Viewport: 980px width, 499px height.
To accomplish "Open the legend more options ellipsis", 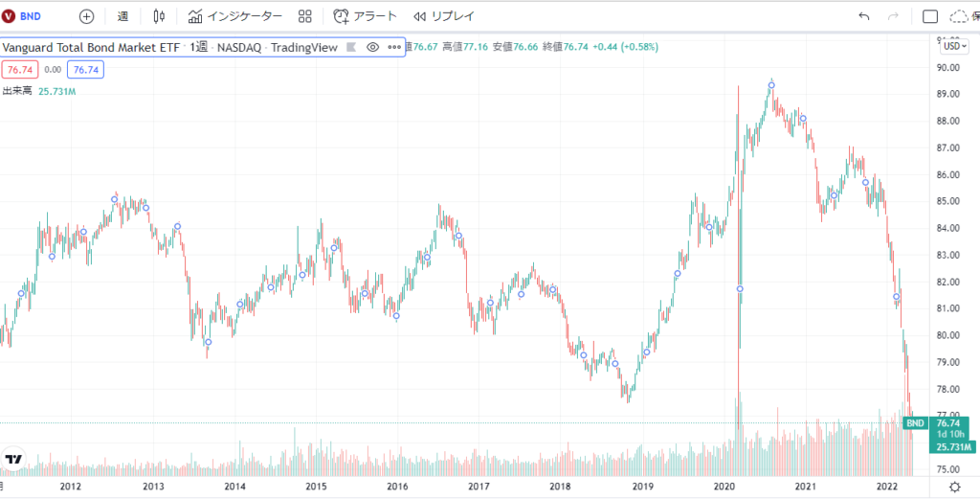I will coord(393,47).
